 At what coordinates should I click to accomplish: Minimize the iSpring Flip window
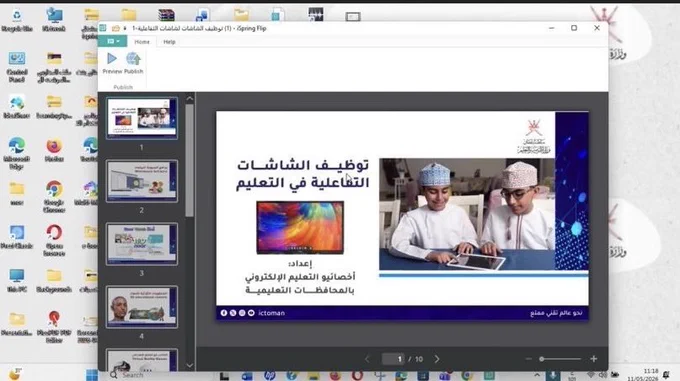(x=551, y=28)
